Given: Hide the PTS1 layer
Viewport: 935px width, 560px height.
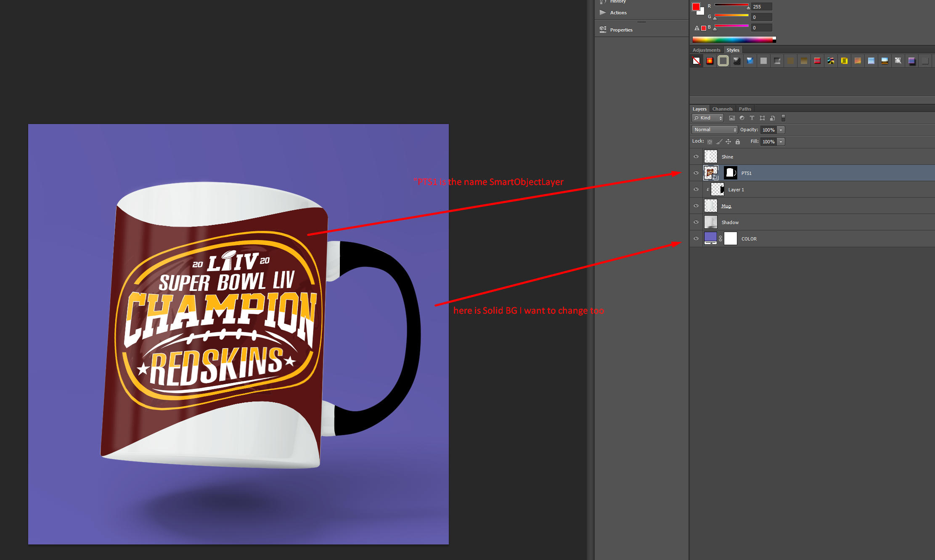Looking at the screenshot, I should 696,173.
